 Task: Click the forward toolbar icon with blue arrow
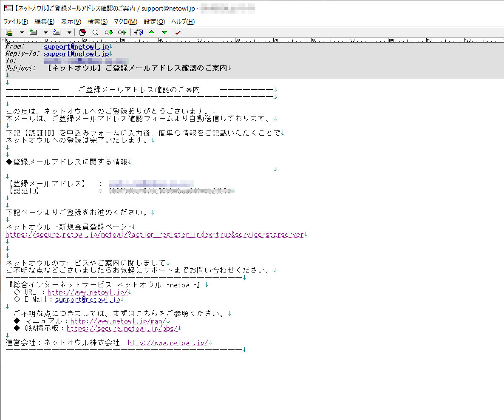(57, 32)
